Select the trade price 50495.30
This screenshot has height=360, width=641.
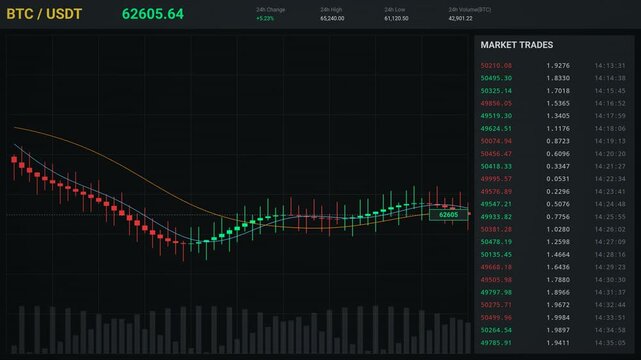click(x=496, y=78)
